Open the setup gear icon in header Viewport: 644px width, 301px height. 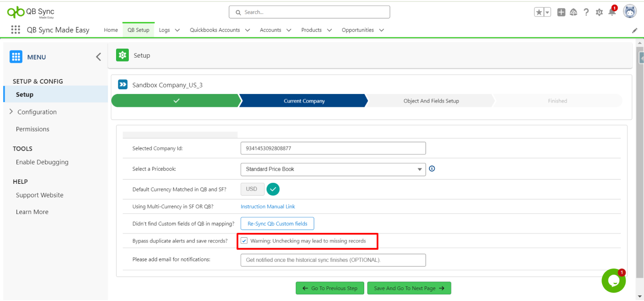click(599, 12)
